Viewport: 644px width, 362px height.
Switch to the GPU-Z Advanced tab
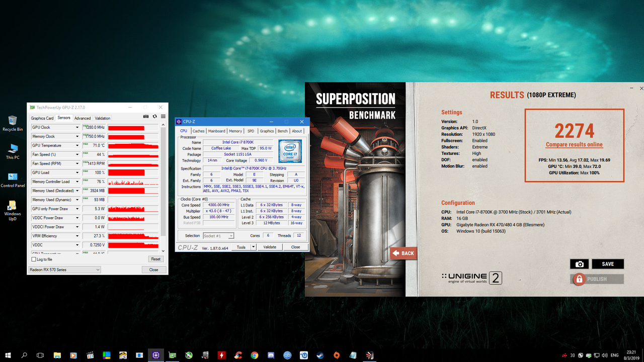[83, 118]
